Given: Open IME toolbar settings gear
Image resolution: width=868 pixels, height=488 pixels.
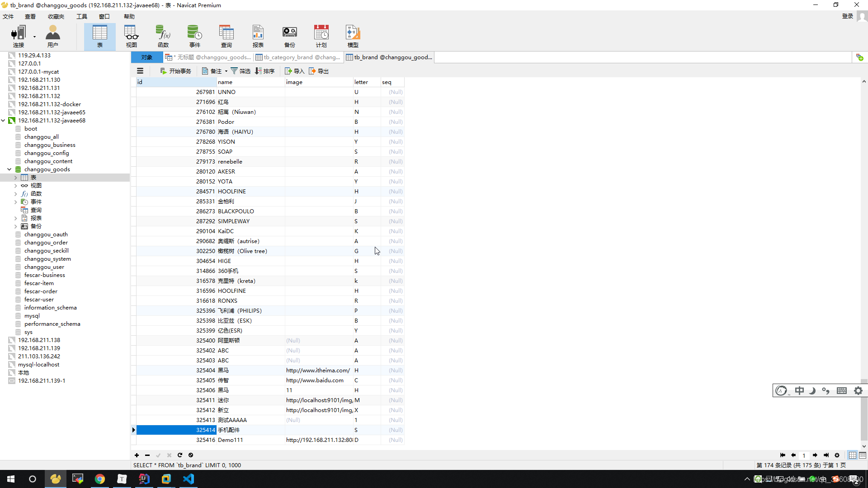Looking at the screenshot, I should 858,391.
